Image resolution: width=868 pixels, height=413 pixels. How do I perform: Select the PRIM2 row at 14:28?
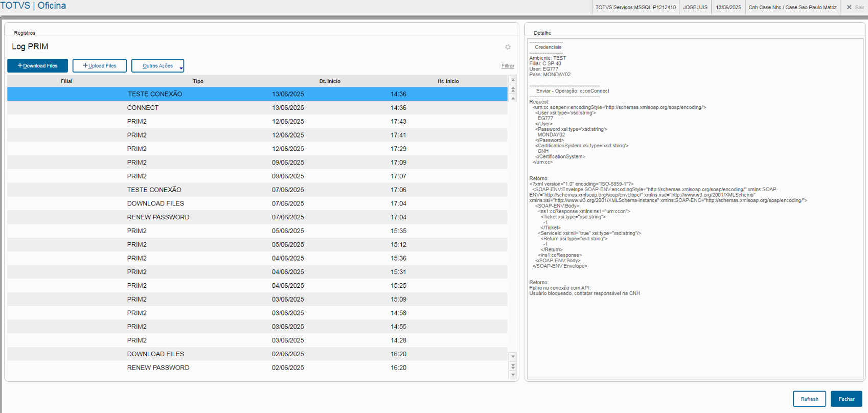click(257, 340)
